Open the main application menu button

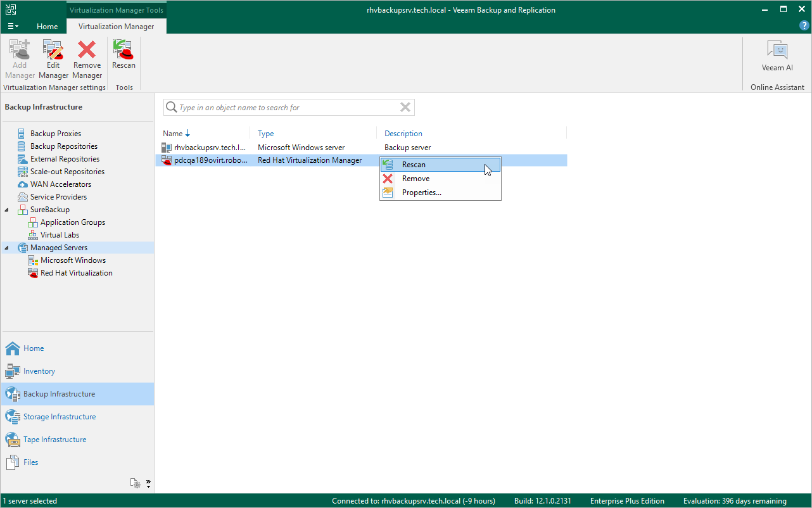point(13,27)
